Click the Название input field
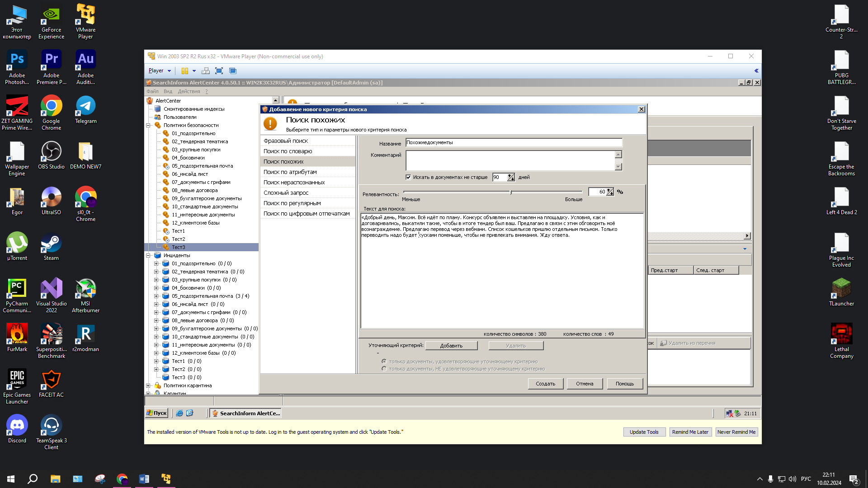 (x=514, y=142)
